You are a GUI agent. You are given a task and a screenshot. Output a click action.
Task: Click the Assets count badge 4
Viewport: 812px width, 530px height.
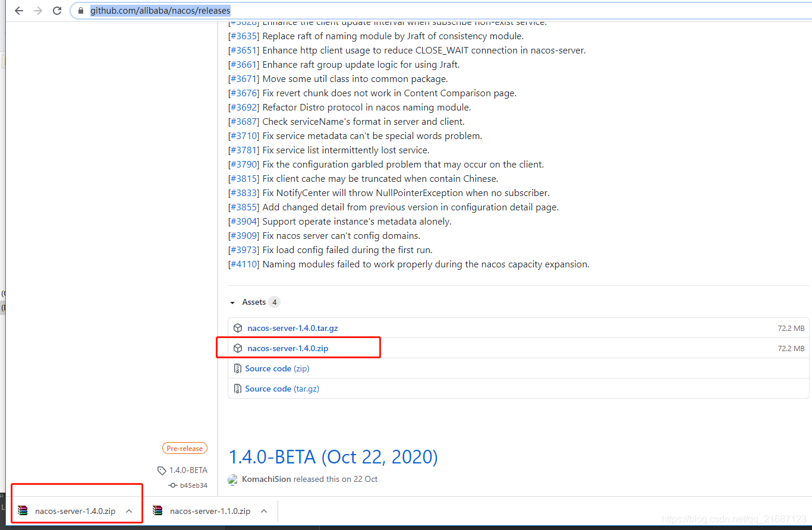point(274,302)
